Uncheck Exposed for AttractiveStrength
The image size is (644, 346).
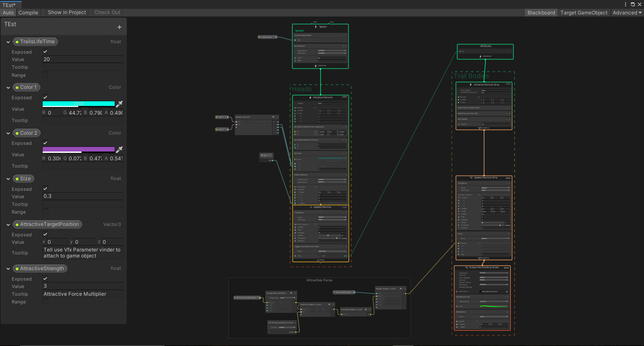45,279
